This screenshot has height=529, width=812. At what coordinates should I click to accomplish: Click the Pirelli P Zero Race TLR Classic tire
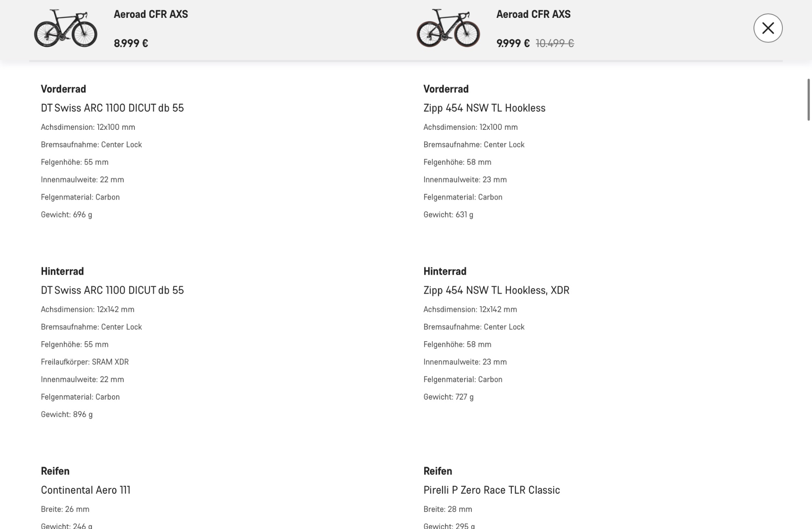click(x=491, y=490)
